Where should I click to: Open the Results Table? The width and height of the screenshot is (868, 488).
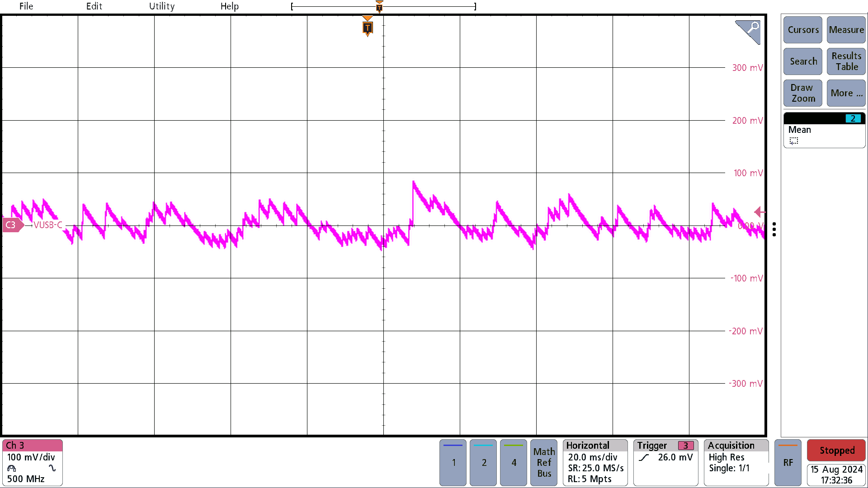(846, 61)
